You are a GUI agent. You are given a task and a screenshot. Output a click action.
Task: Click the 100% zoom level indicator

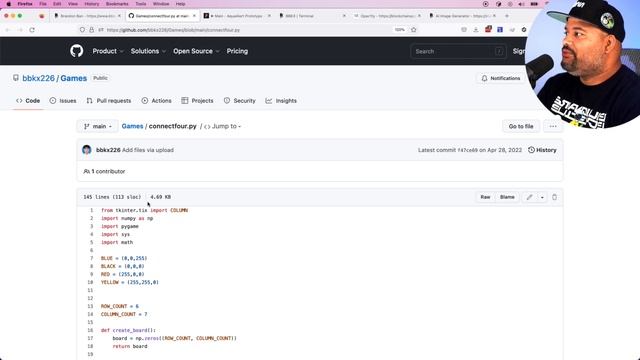pos(400,30)
